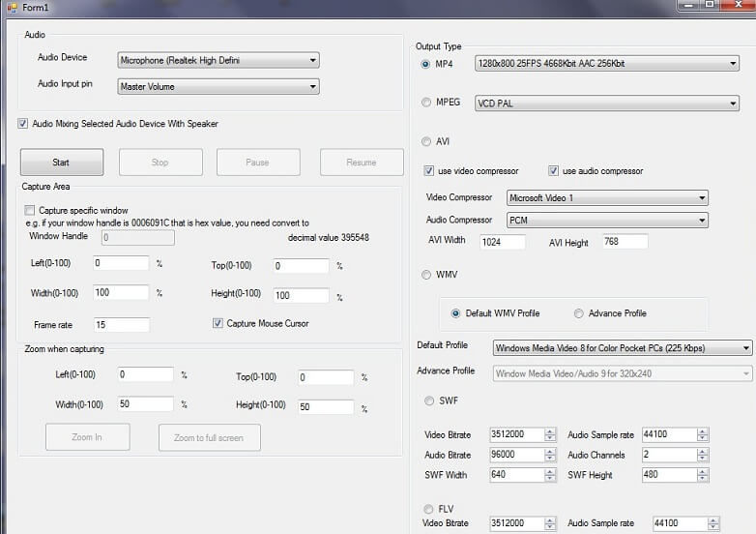Toggle the Capture Mouse Cursor checkbox

tap(218, 323)
